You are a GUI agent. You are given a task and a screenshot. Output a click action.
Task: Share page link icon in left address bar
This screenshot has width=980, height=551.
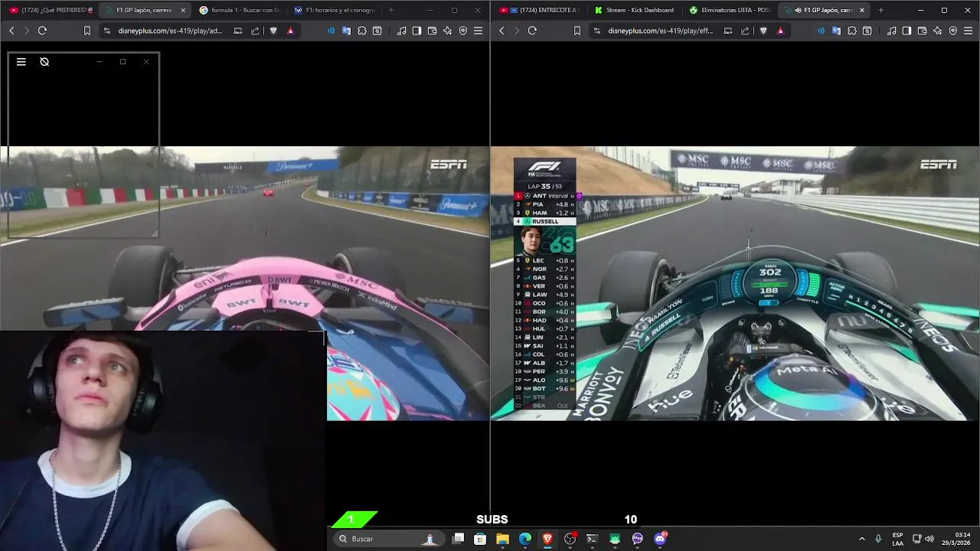click(x=256, y=31)
